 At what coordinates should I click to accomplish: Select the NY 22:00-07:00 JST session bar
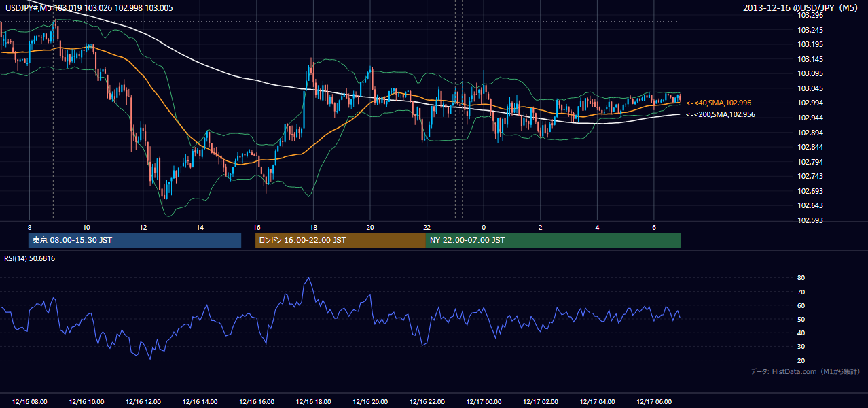554,240
